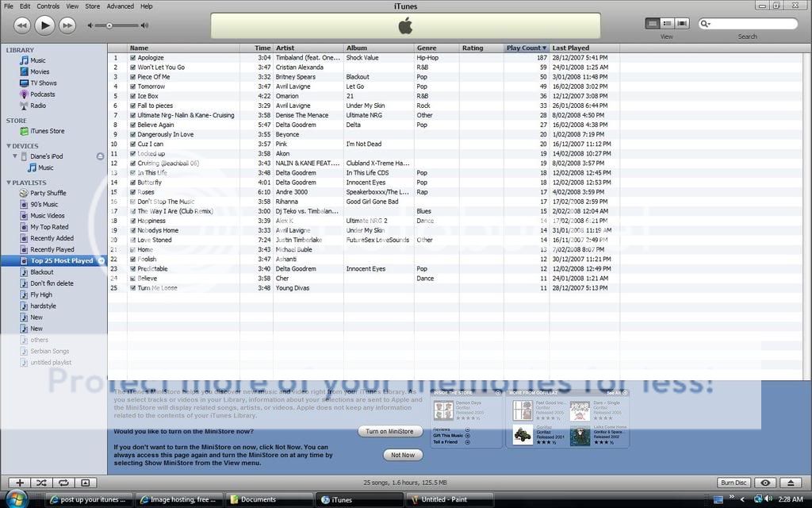Toggle artwork viewer button

coord(86,483)
